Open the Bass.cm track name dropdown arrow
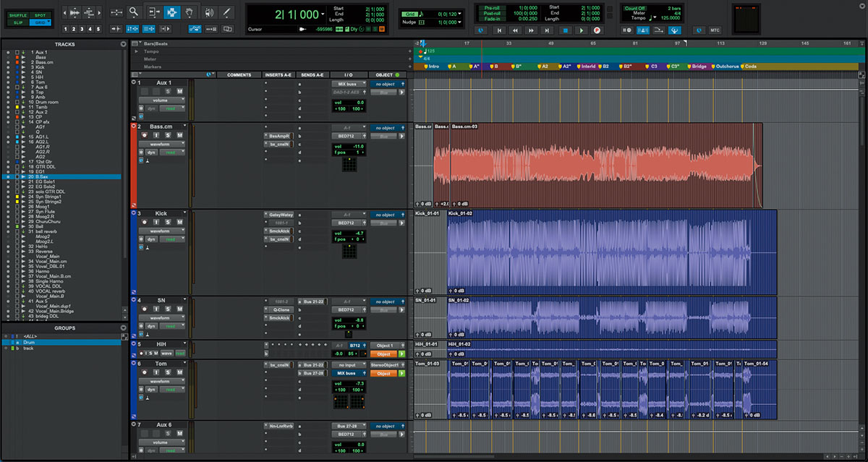The height and width of the screenshot is (462, 868). 185,127
